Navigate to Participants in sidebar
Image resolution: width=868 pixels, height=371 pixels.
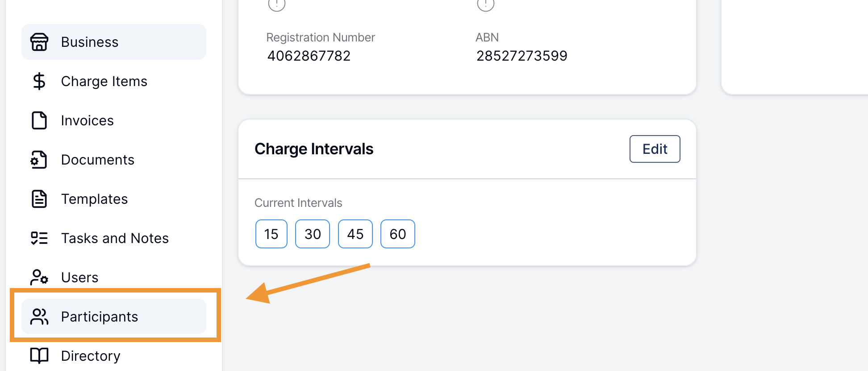pos(114,317)
